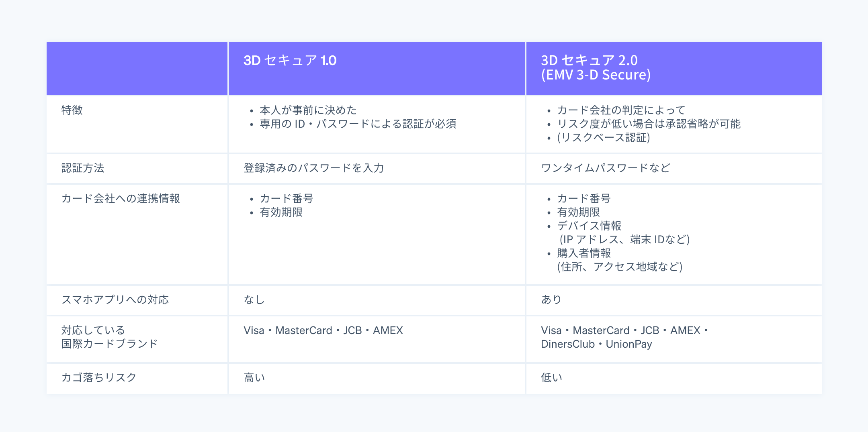Click the (リスクベース認証) bullet text
The image size is (868, 432).
[x=604, y=137]
